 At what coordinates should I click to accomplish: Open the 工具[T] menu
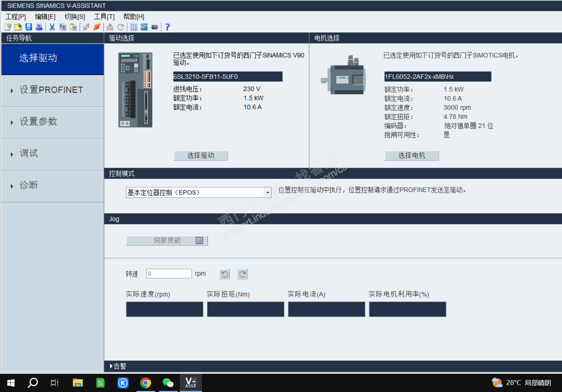click(104, 17)
